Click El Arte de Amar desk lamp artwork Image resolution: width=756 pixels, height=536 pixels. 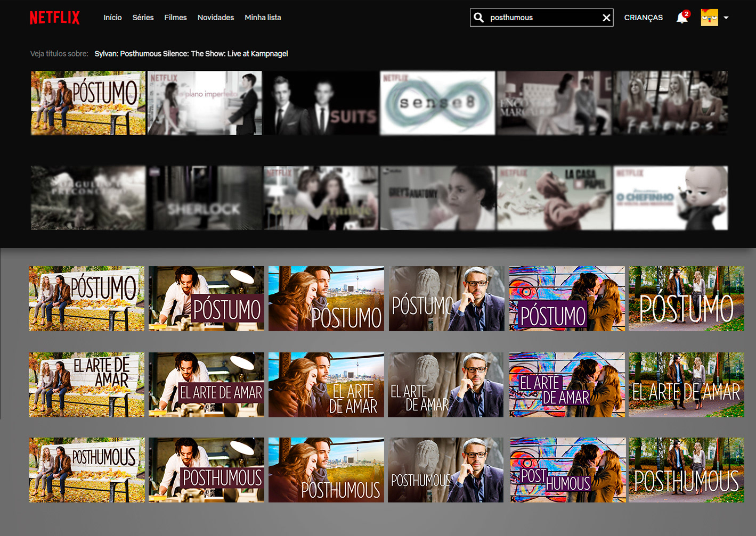[x=206, y=385]
